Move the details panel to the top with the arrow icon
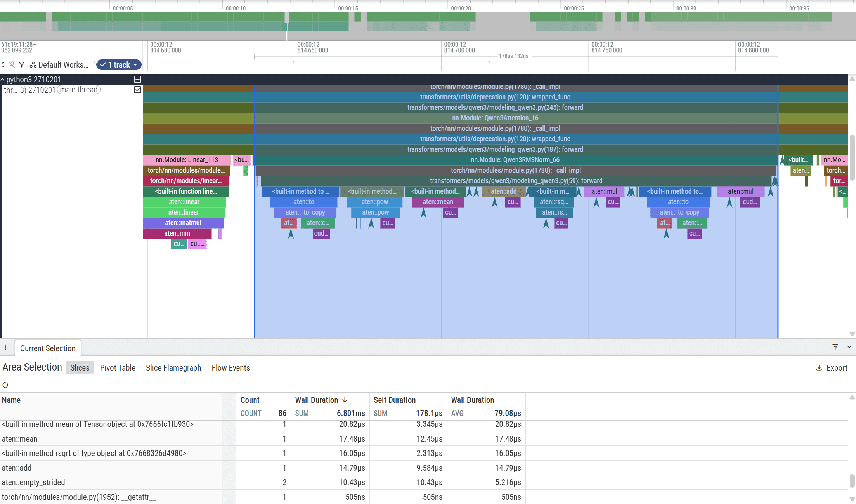 tap(835, 347)
